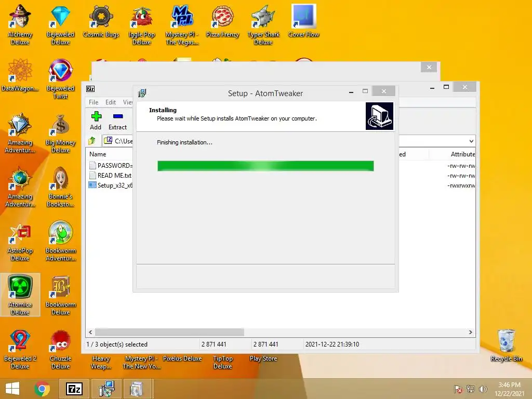The height and width of the screenshot is (399, 532).
Task: Open Big Money Deluxe shortcut
Action: pyautogui.click(x=60, y=132)
